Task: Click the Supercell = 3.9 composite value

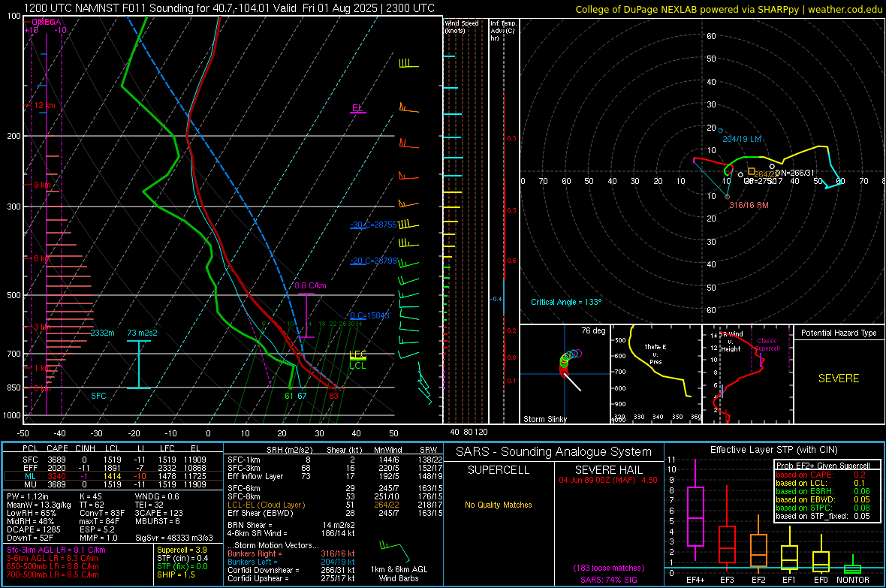Action: 182,550
